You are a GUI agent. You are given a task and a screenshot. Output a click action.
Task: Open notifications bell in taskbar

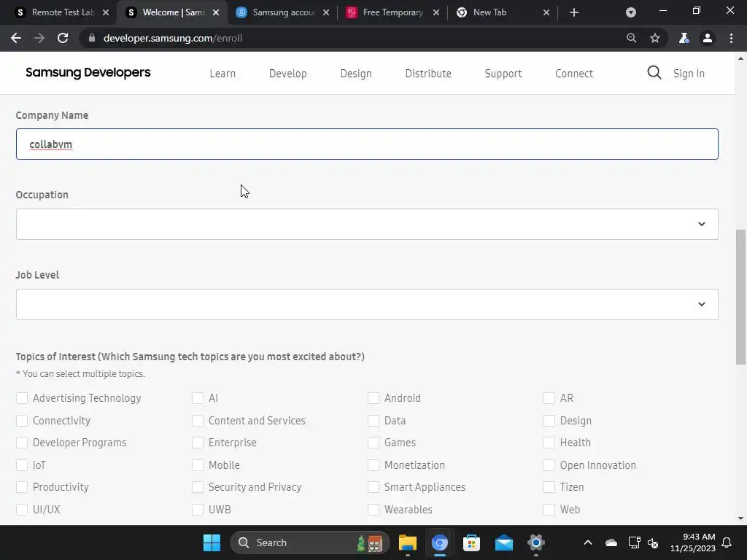click(727, 542)
